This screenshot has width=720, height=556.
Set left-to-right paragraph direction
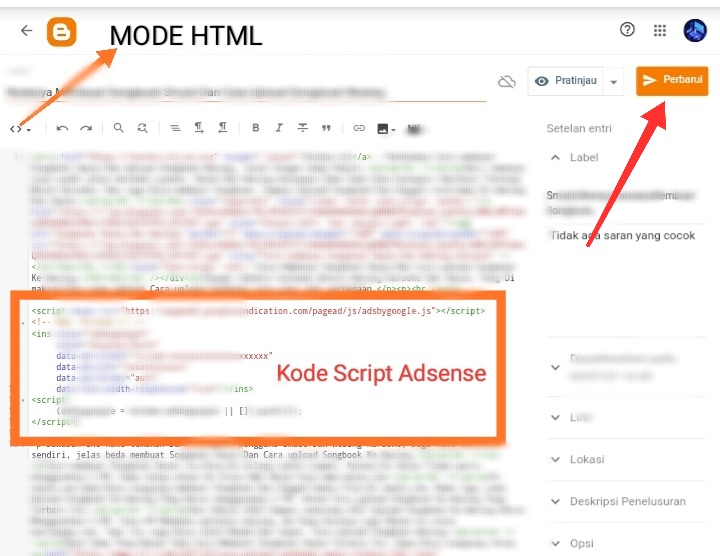click(x=199, y=128)
